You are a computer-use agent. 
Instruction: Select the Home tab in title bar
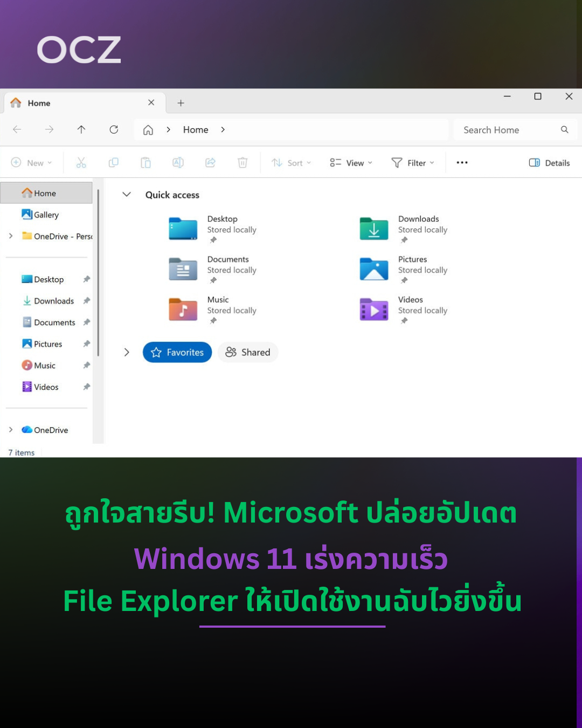point(84,102)
